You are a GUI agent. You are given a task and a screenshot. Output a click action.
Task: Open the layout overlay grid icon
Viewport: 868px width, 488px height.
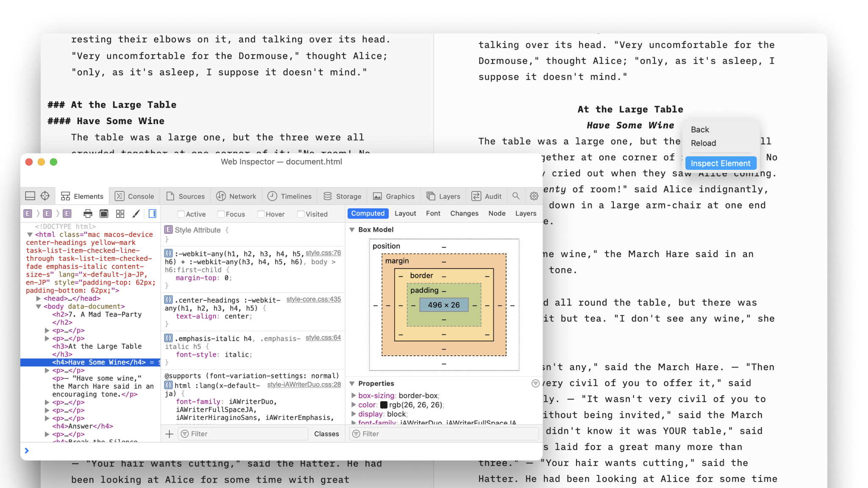pos(120,213)
